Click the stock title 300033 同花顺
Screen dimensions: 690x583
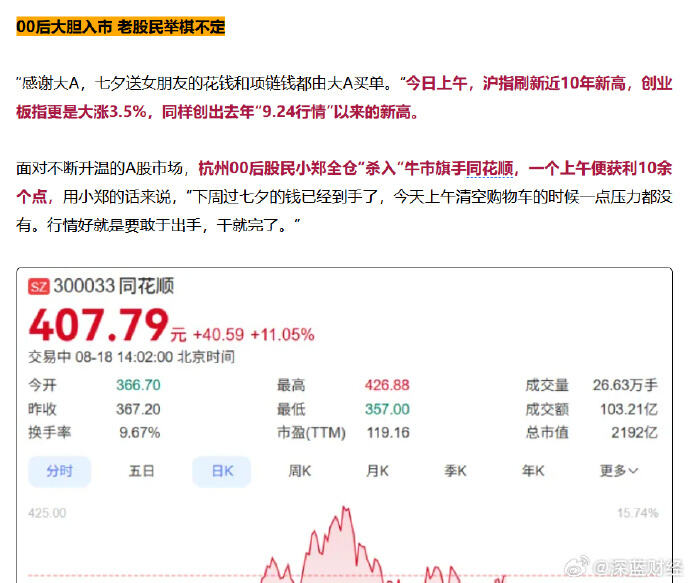(x=114, y=286)
